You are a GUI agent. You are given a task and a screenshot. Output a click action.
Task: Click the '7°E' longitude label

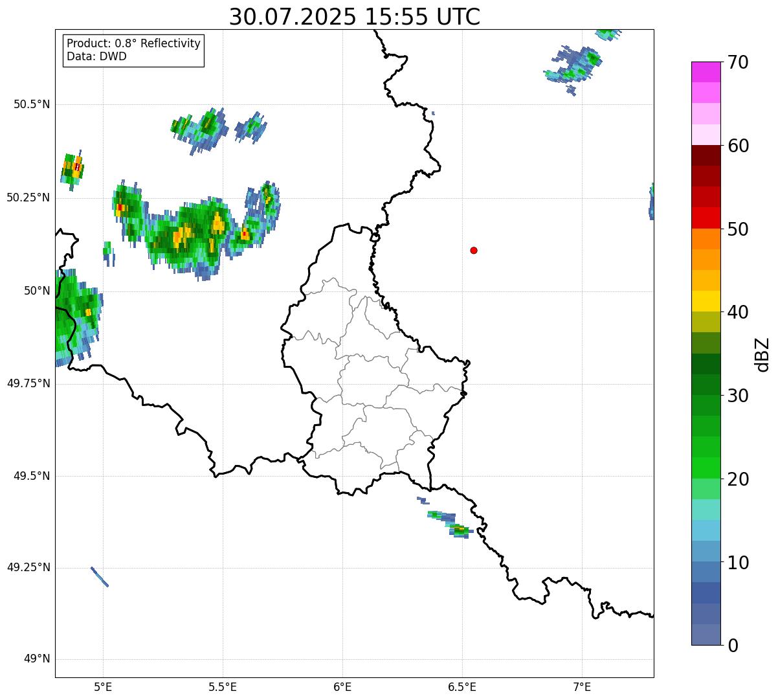click(582, 686)
